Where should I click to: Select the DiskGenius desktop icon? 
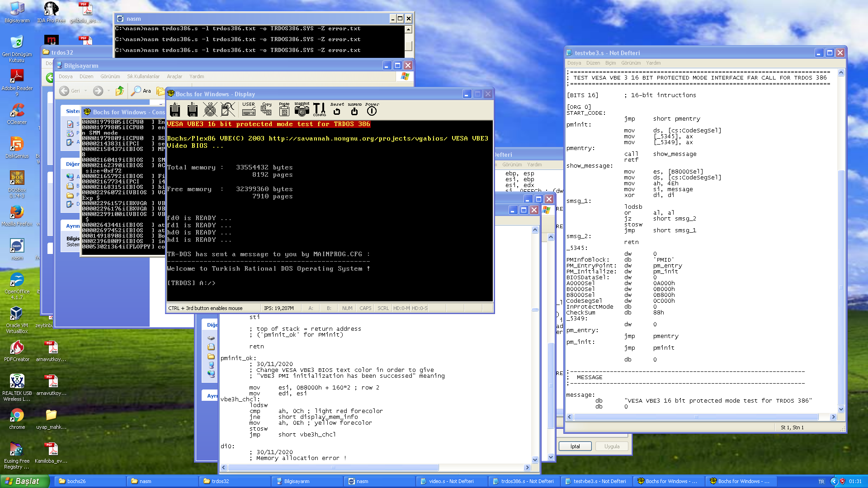tap(17, 148)
